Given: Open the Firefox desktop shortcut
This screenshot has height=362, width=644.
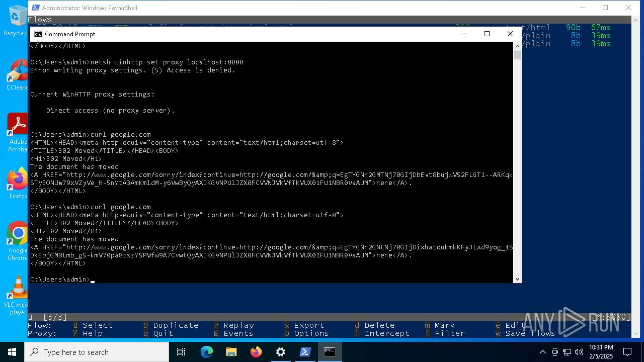Looking at the screenshot, I should [x=17, y=183].
